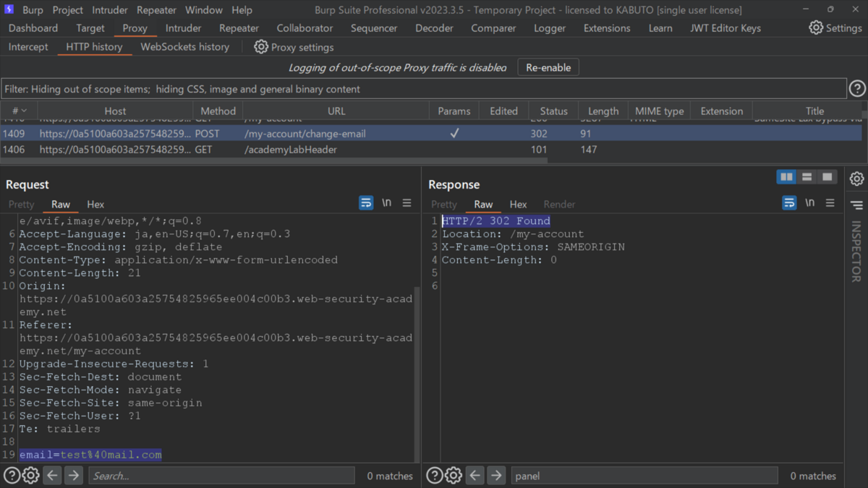Switch to the Target tab
Screen dimensions: 868x488
pos(90,28)
